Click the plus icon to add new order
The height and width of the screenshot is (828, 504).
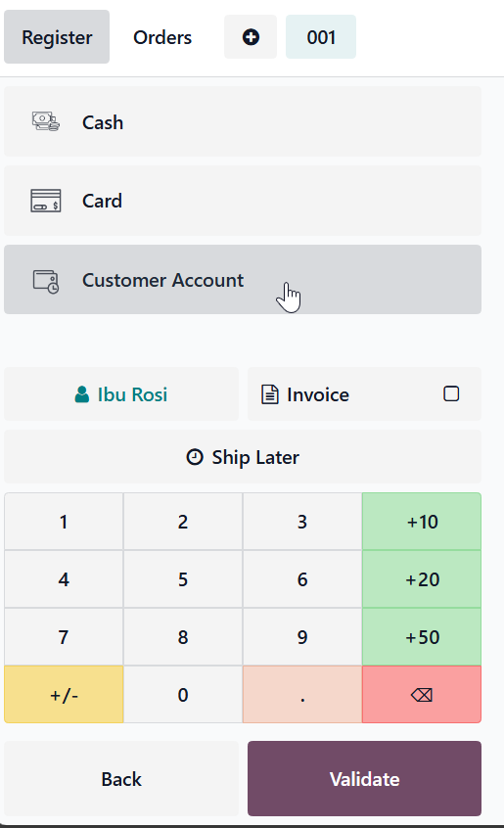coord(251,37)
